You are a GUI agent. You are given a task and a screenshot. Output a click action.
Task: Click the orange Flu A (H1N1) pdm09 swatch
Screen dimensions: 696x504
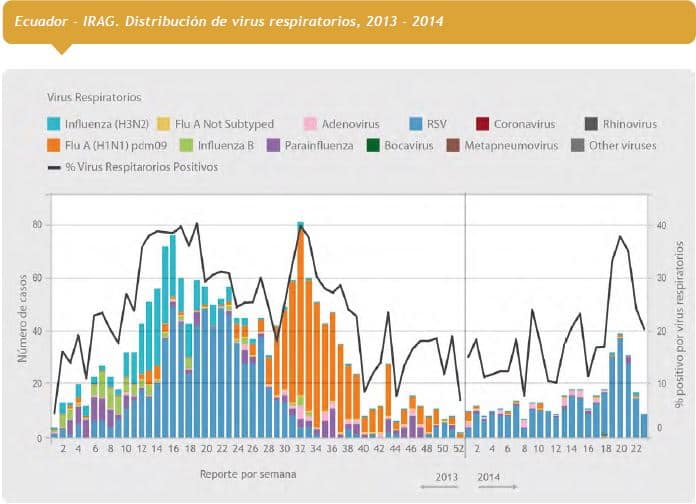56,145
